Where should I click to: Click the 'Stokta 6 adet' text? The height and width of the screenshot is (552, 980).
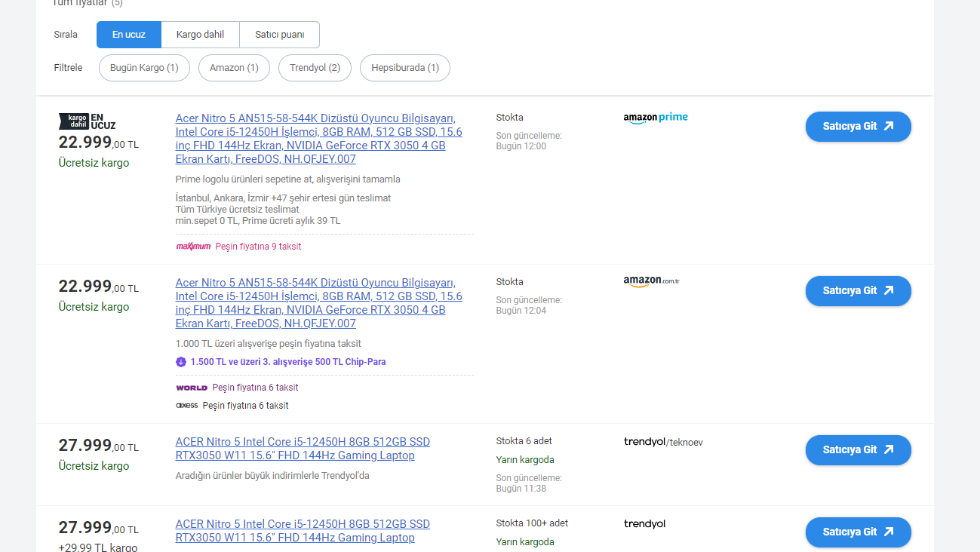click(x=524, y=441)
